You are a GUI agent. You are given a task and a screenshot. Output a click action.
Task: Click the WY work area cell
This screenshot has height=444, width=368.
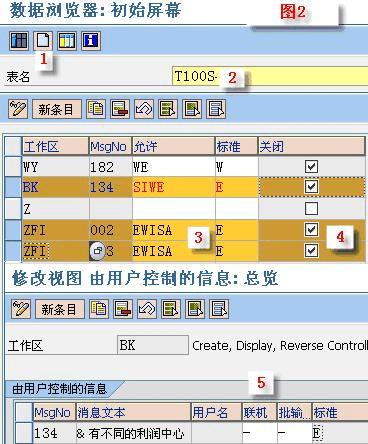56,166
